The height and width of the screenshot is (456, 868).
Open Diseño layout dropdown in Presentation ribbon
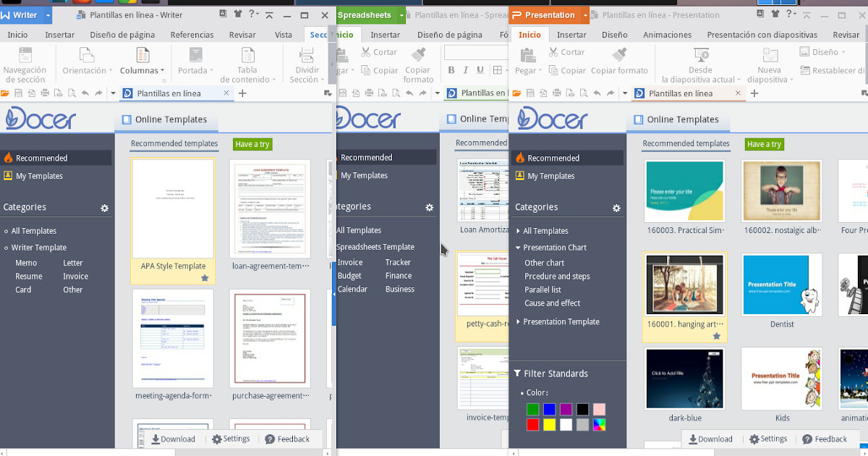[823, 52]
